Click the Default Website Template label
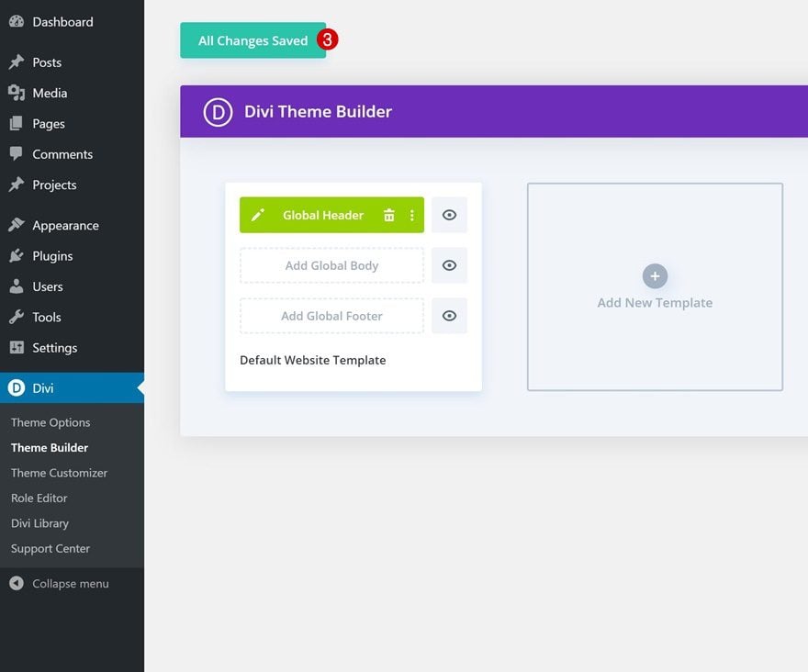The image size is (808, 672). 313,360
